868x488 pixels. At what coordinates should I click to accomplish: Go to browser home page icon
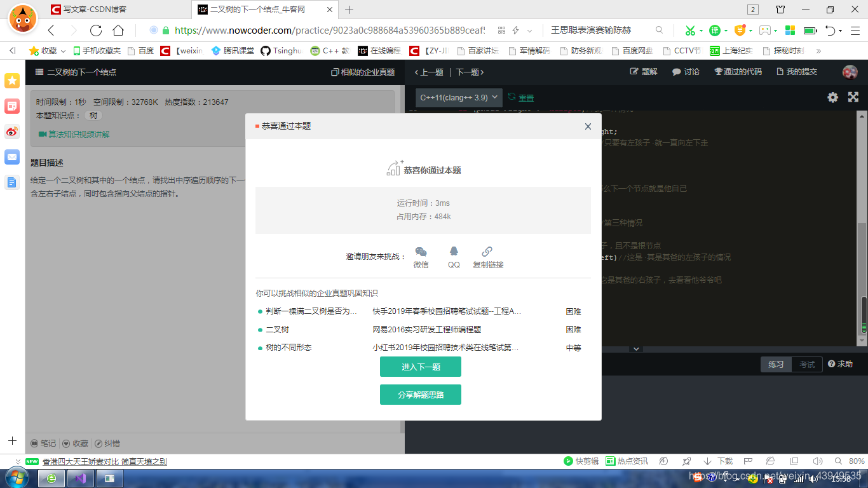(118, 30)
